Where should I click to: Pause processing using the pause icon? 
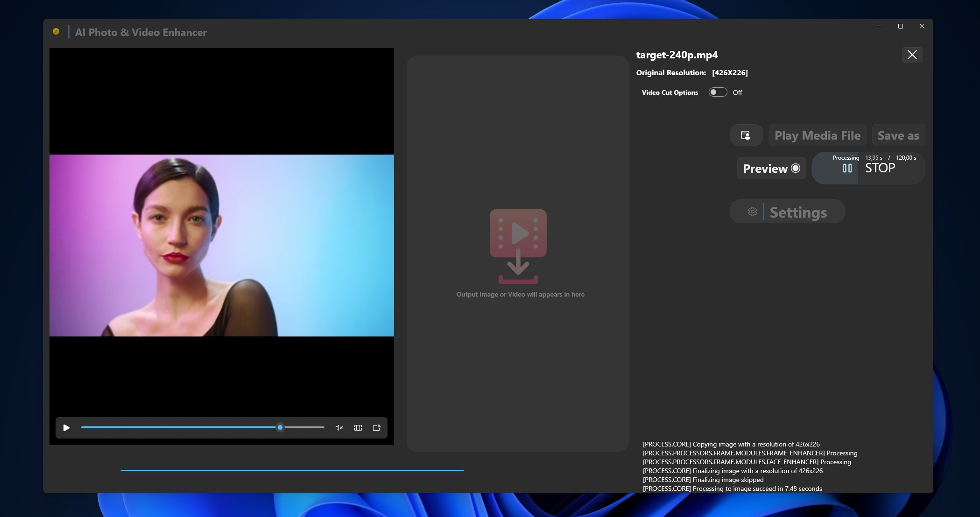[x=847, y=168]
